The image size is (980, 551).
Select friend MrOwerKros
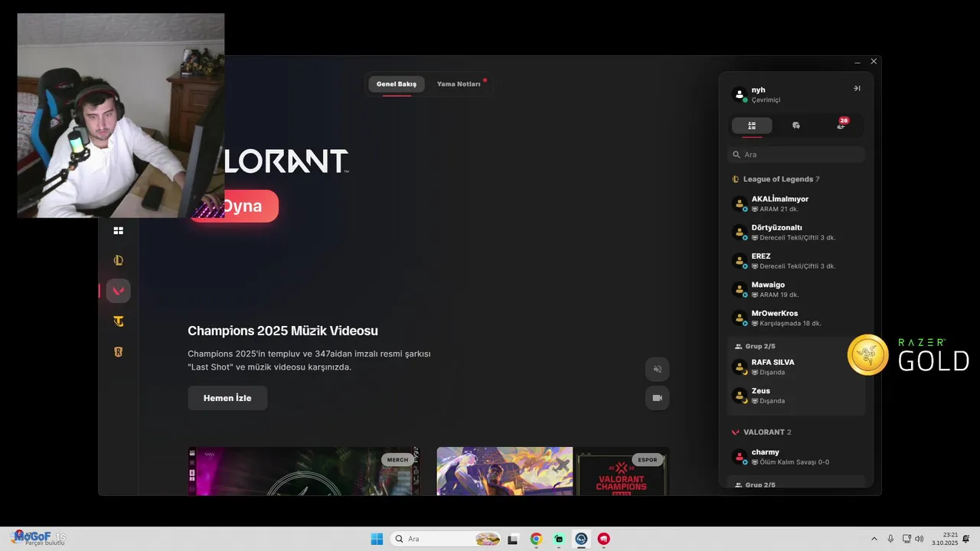tap(796, 318)
